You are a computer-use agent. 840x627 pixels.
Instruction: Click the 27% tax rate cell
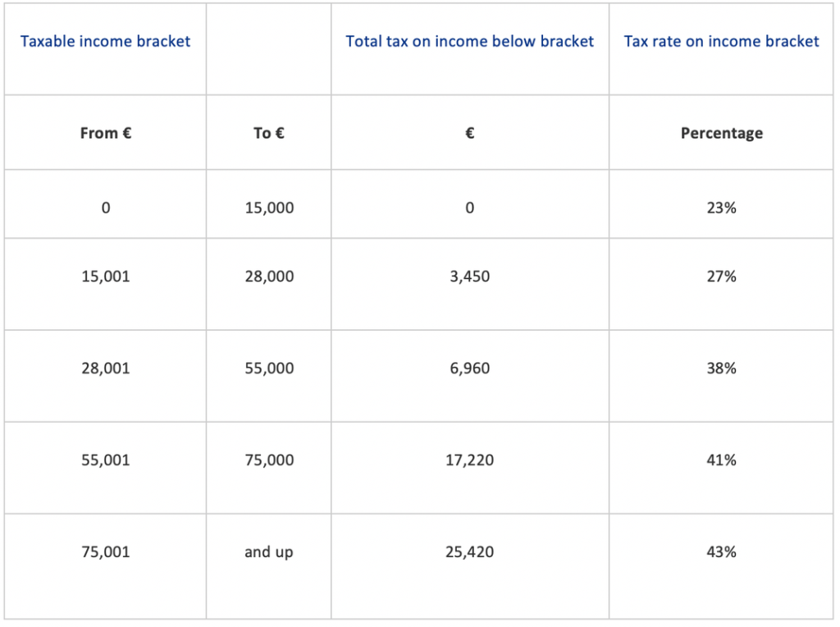click(721, 277)
